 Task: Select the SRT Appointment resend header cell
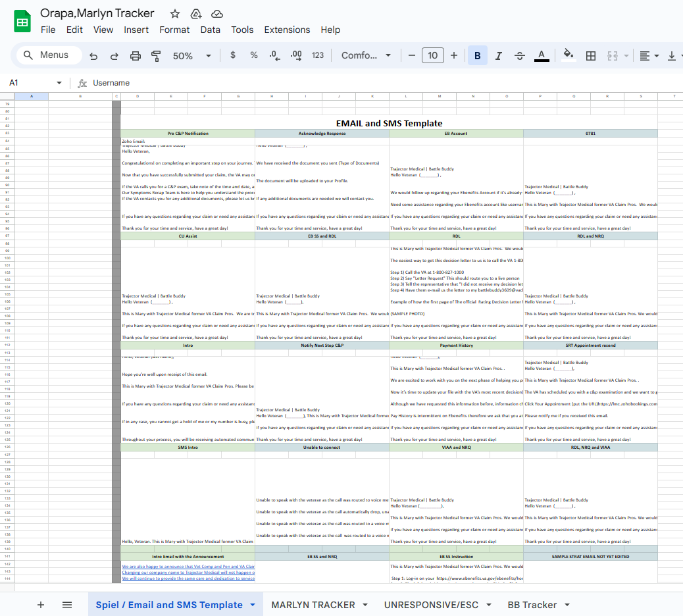coord(590,345)
